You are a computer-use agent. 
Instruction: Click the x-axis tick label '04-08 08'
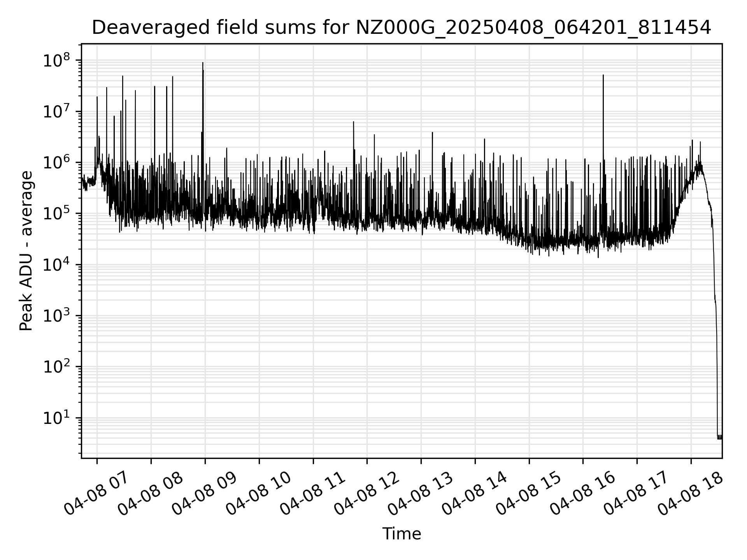point(150,494)
